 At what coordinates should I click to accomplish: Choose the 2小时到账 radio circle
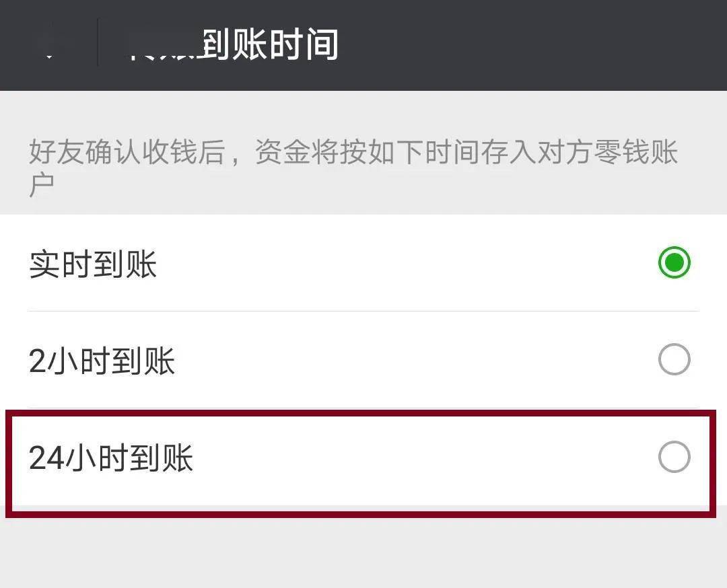[674, 359]
